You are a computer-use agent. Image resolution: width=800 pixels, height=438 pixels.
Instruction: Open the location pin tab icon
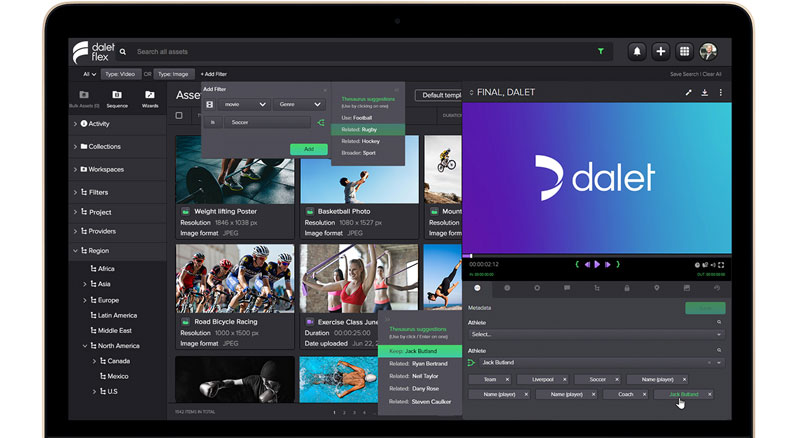[x=657, y=288]
